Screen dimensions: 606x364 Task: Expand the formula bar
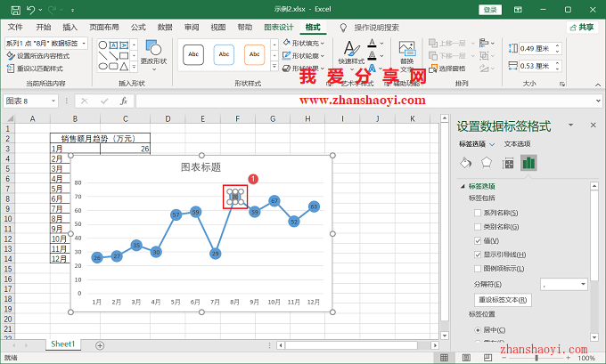coord(598,101)
